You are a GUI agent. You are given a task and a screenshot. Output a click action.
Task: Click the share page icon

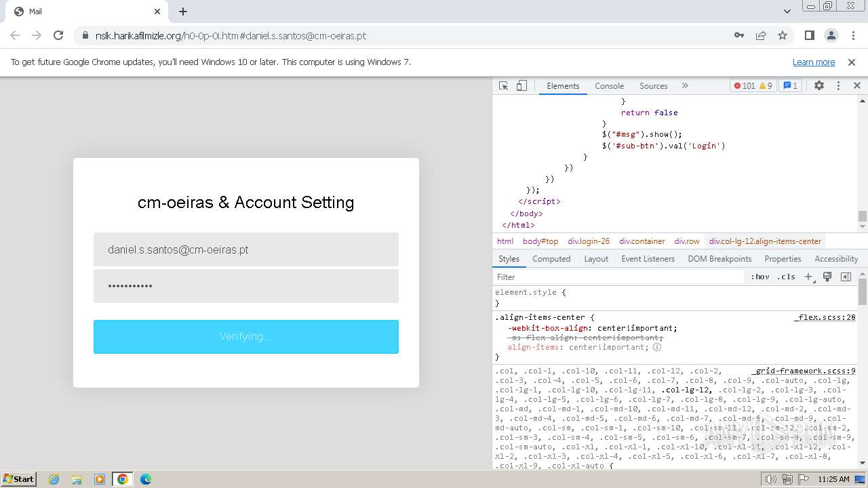[x=761, y=35]
